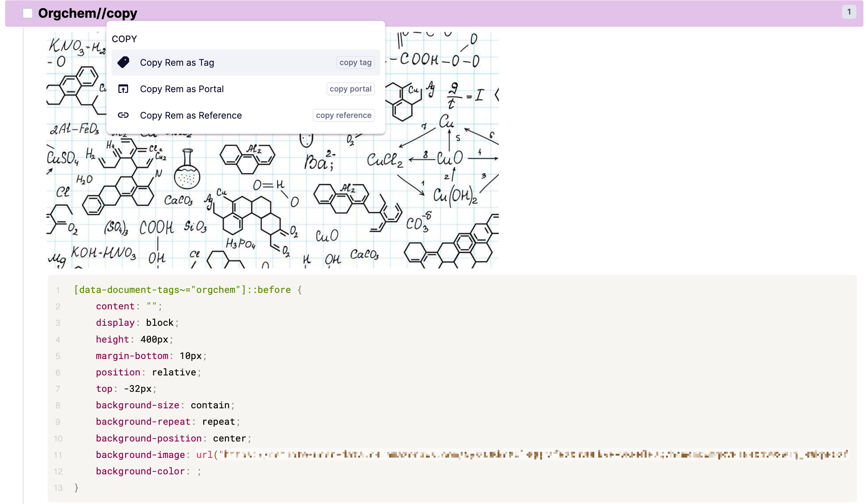The width and height of the screenshot is (866, 504).
Task: Click the 'copy tag' shortcut label
Action: [355, 63]
